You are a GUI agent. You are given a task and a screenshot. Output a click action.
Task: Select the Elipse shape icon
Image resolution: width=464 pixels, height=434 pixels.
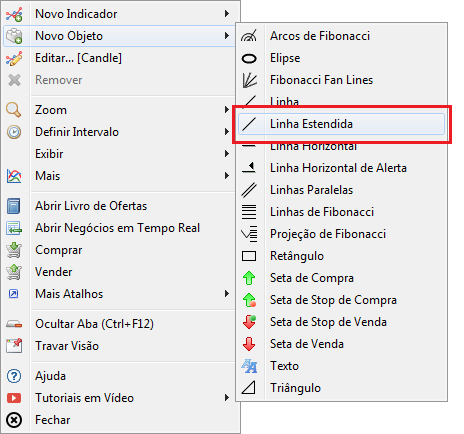tap(249, 59)
